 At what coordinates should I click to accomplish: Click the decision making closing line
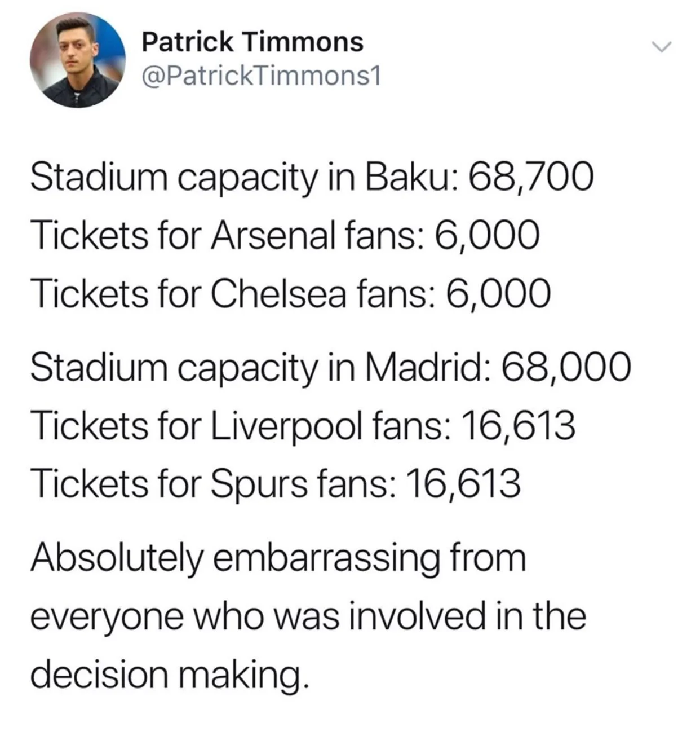pos(169,675)
